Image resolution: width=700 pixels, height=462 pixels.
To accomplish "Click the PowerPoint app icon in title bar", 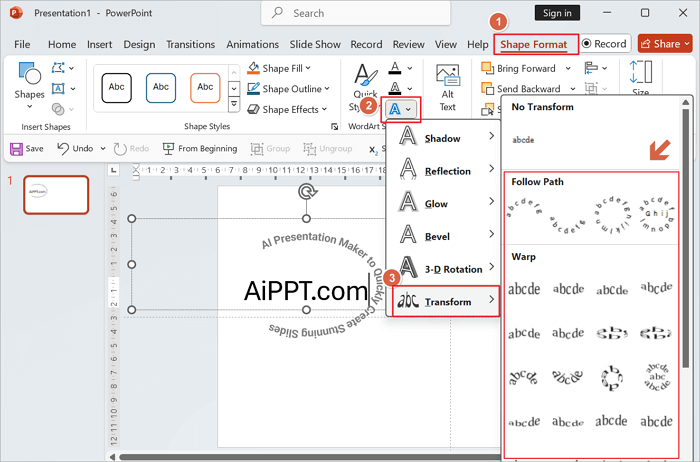I will tap(16, 13).
